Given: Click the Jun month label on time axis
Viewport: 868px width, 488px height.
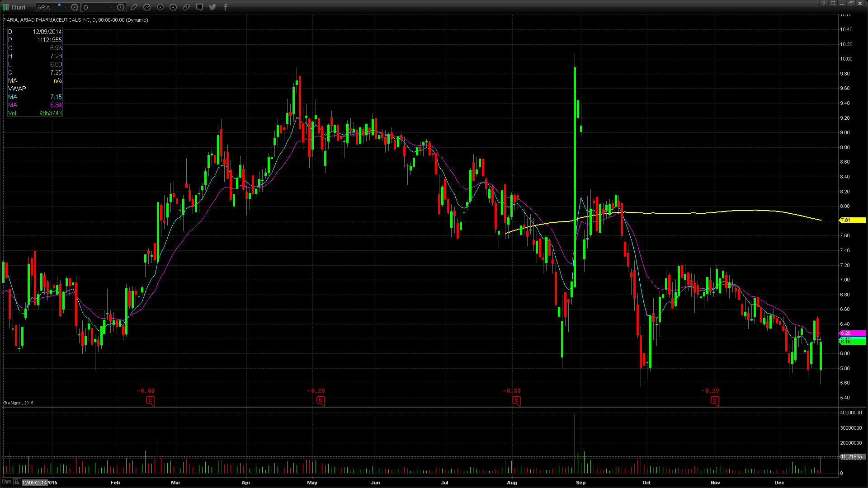Looking at the screenshot, I should pyautogui.click(x=375, y=483).
